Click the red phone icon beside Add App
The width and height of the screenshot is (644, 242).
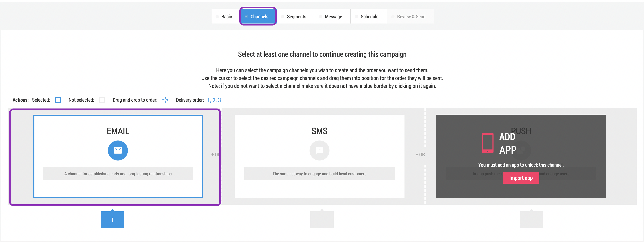pyautogui.click(x=487, y=143)
